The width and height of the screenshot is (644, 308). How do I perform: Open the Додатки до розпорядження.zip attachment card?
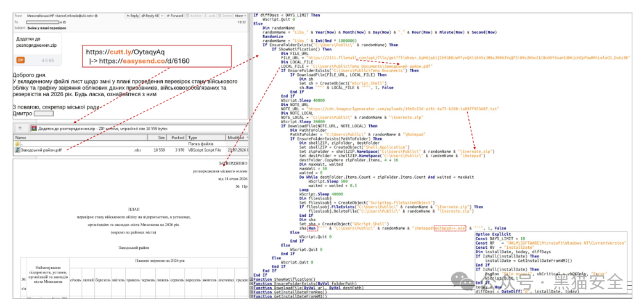click(38, 49)
